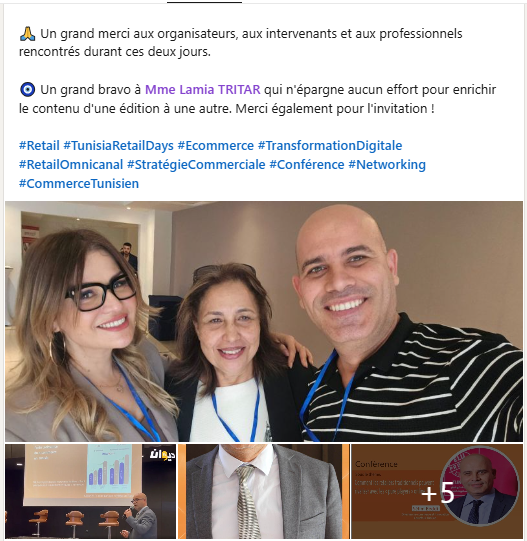The image size is (527, 541).
Task: Select the #RetailOmnicanal hashtag
Action: [x=71, y=165]
